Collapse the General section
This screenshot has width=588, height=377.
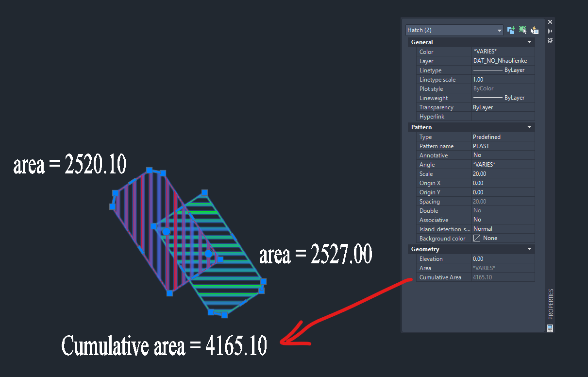coord(529,42)
